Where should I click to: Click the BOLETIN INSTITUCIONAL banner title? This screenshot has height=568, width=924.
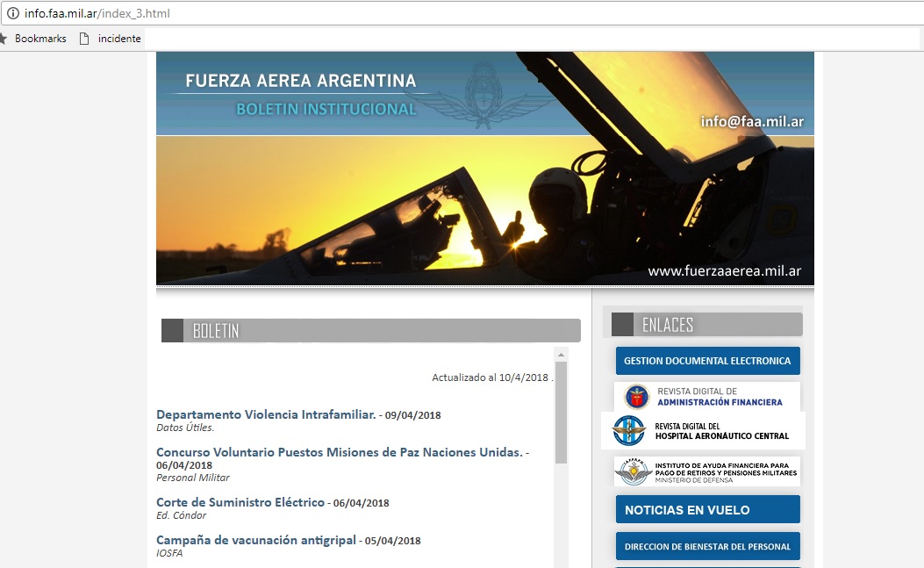coord(326,109)
